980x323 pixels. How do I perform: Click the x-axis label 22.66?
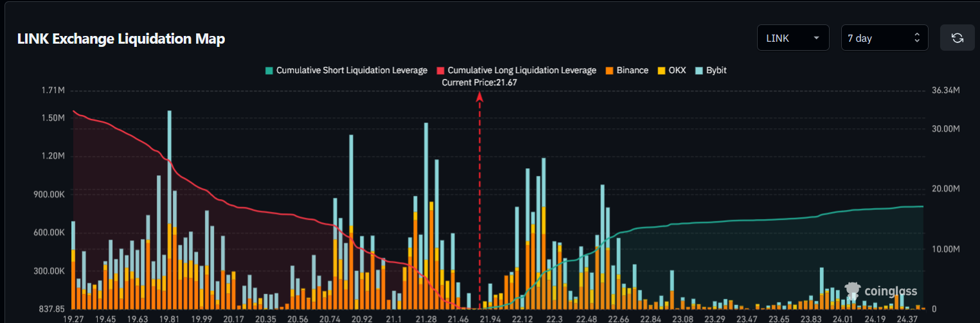click(x=618, y=319)
